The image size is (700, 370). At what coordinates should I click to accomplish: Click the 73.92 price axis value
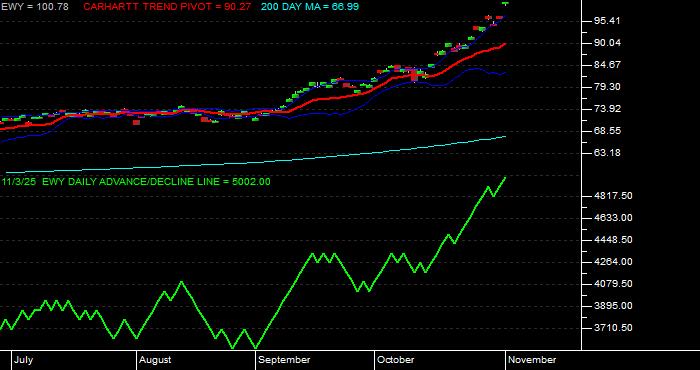click(607, 109)
